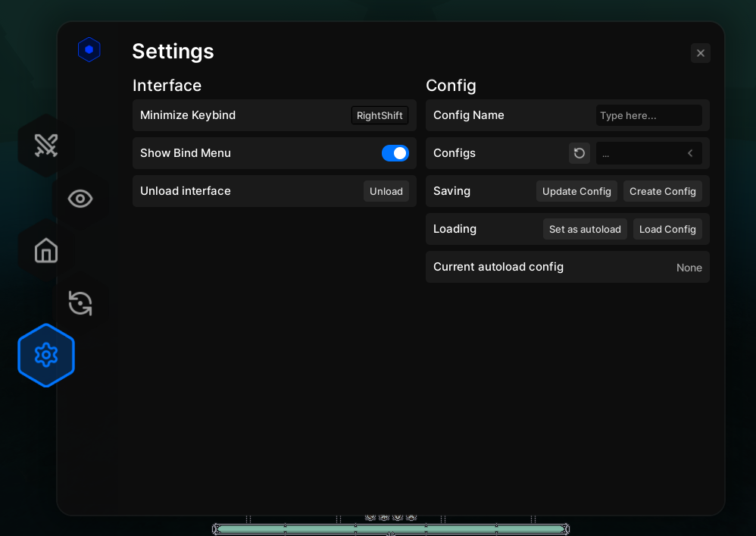756x536 pixels.
Task: Click the green bar below the panel
Action: pos(390,528)
